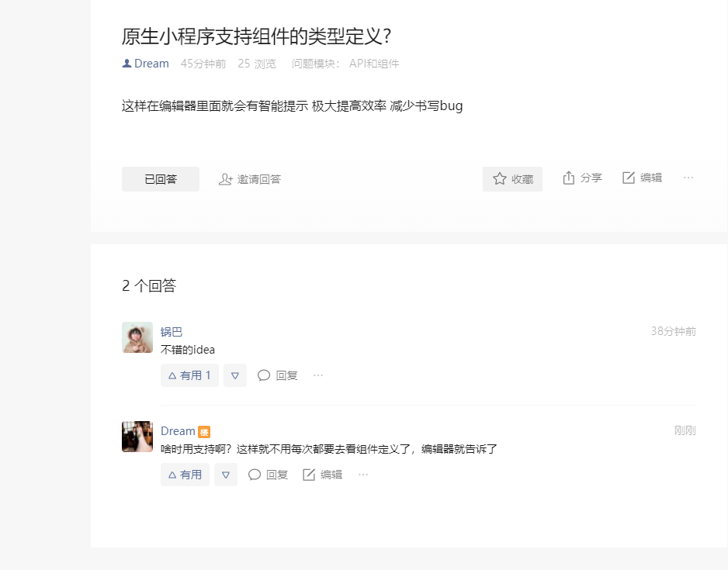Screen dimensions: 728x570
Task: Click the invite-answer person icon near 邀请回答
Action: click(224, 178)
